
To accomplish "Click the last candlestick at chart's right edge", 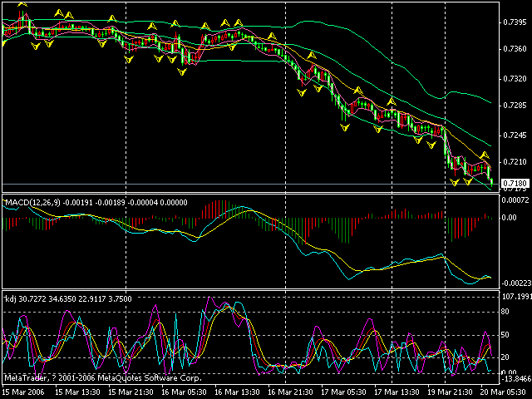I will click(x=491, y=177).
